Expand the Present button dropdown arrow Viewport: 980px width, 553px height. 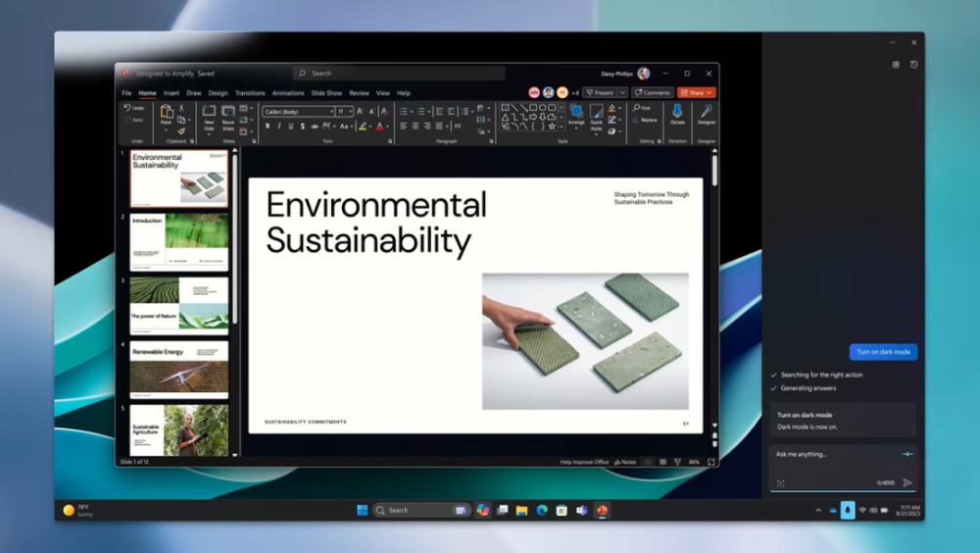[622, 92]
